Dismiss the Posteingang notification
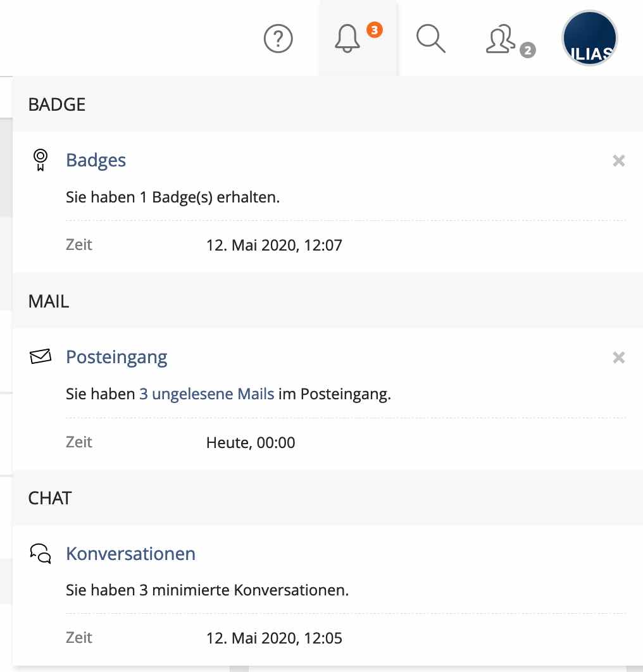 click(x=619, y=358)
